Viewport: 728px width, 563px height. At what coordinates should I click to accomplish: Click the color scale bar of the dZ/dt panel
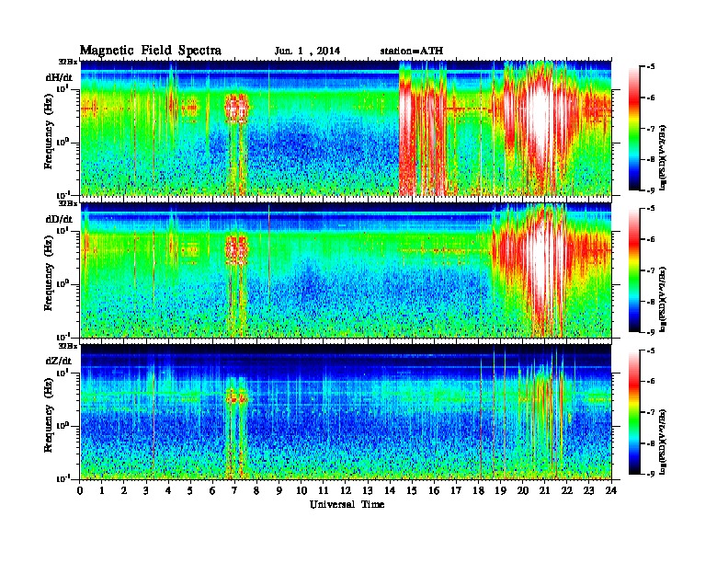point(634,412)
